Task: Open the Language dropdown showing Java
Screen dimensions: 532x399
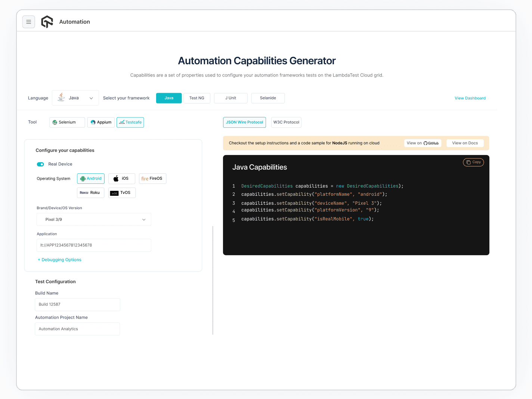Action: tap(75, 98)
